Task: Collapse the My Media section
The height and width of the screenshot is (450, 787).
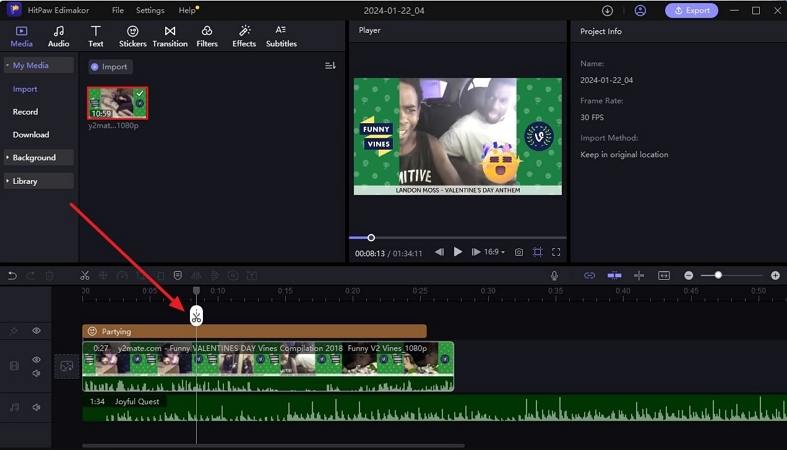Action: coord(39,65)
